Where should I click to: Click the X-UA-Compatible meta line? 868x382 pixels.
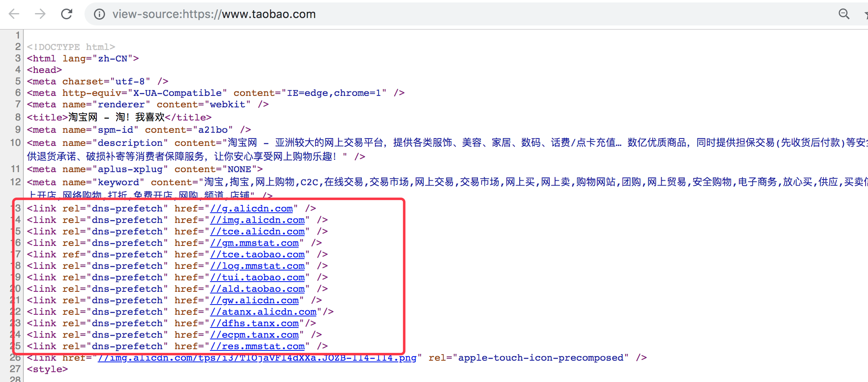coord(216,93)
